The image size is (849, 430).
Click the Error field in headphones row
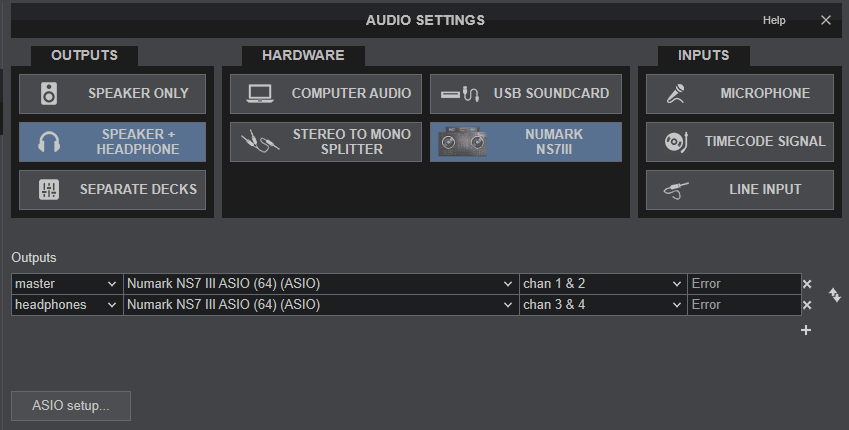(x=743, y=305)
